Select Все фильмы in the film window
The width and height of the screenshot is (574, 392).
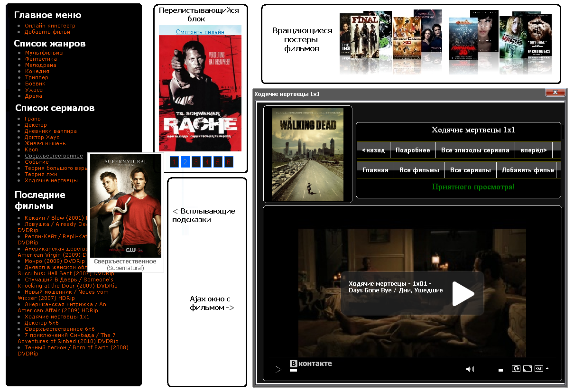pyautogui.click(x=419, y=170)
